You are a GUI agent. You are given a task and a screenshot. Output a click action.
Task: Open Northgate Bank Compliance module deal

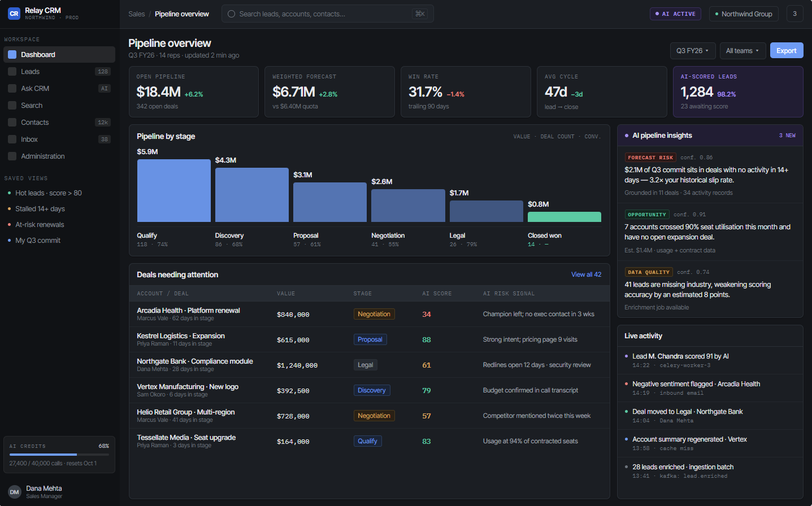tap(370, 365)
